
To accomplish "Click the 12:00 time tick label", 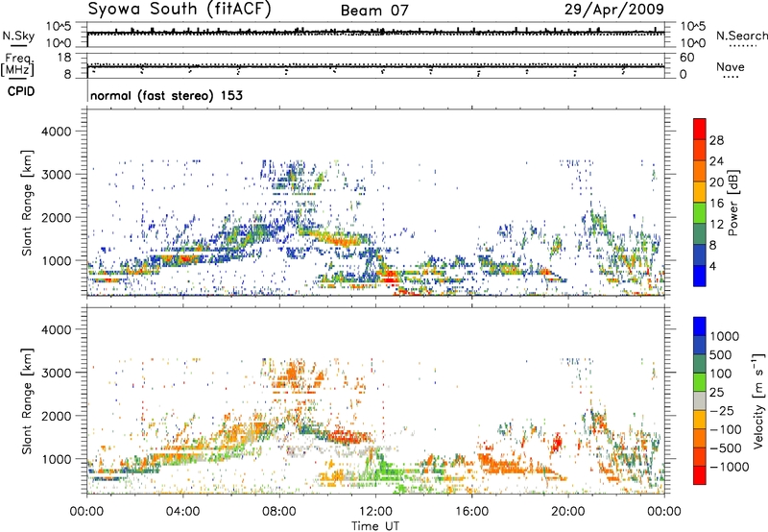I will click(x=375, y=512).
